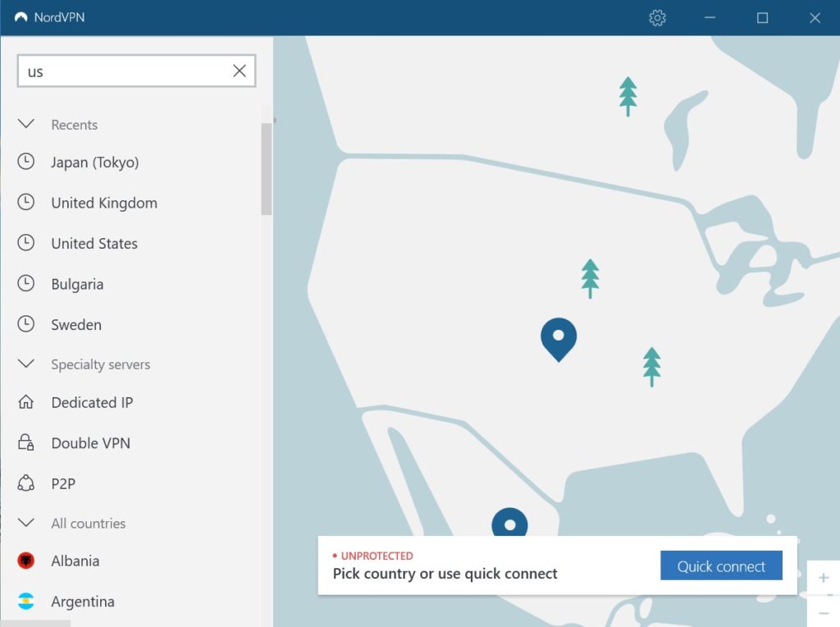This screenshot has width=840, height=627.
Task: Clear the search field with X
Action: pyautogui.click(x=240, y=71)
